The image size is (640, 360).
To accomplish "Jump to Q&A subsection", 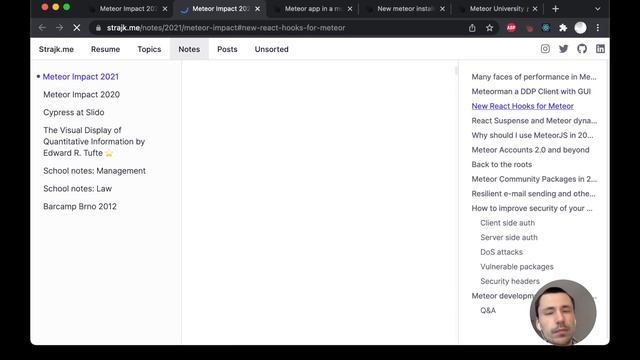I will 488,311.
